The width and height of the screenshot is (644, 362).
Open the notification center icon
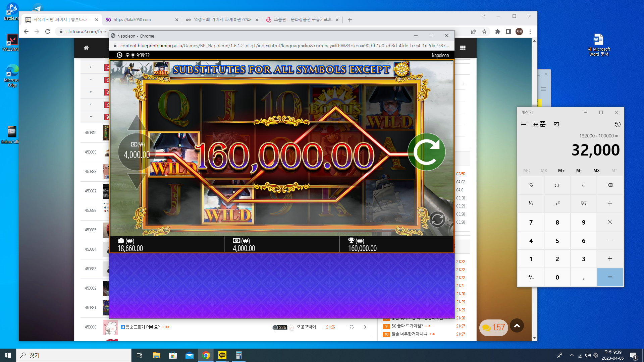click(633, 356)
